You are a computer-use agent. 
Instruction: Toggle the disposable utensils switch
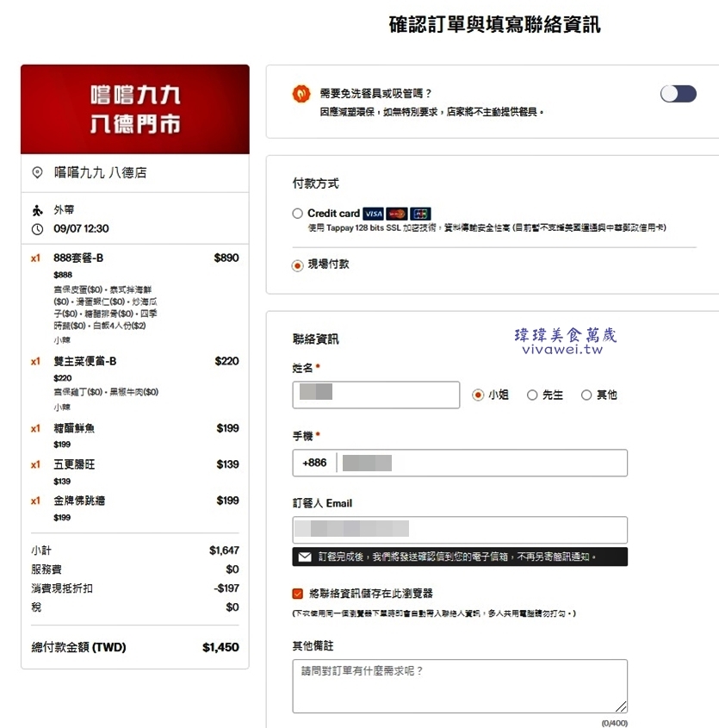click(678, 94)
